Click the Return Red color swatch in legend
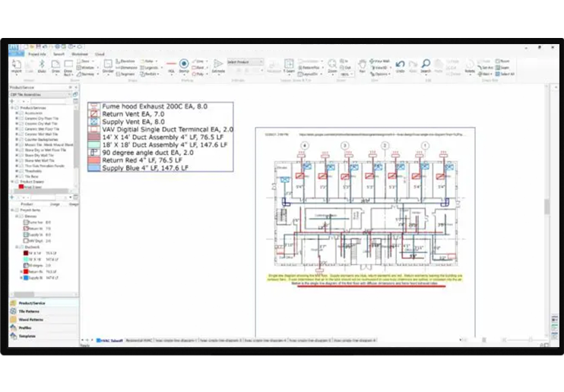Viewport: 564px width, 392px height. (x=93, y=160)
